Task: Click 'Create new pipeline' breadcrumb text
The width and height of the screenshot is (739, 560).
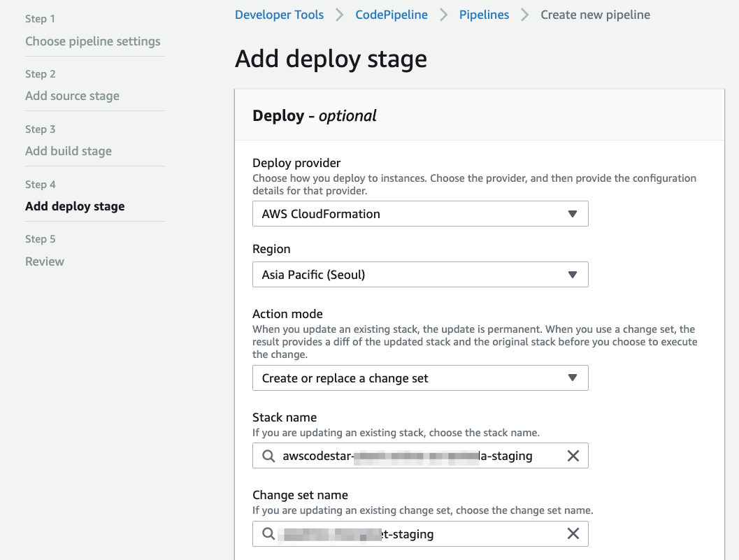Action: point(595,15)
